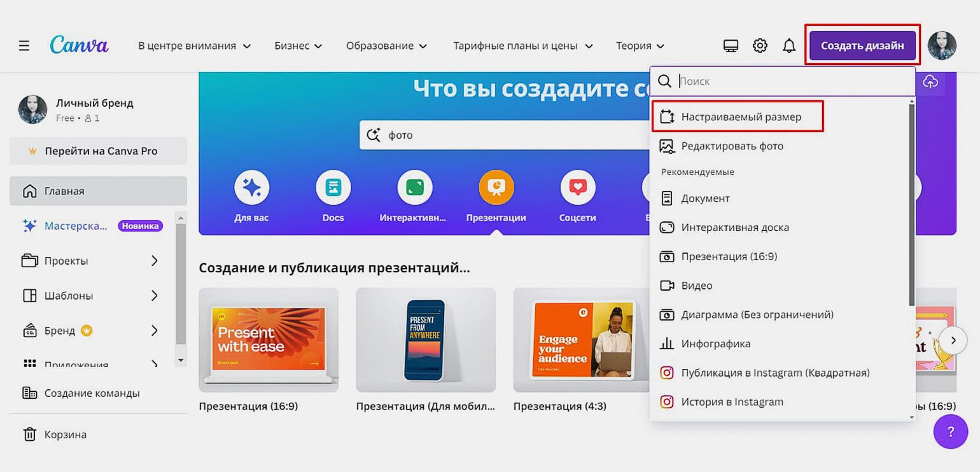The image size is (980, 472).
Task: Show notifications with the bell icon
Action: [789, 46]
